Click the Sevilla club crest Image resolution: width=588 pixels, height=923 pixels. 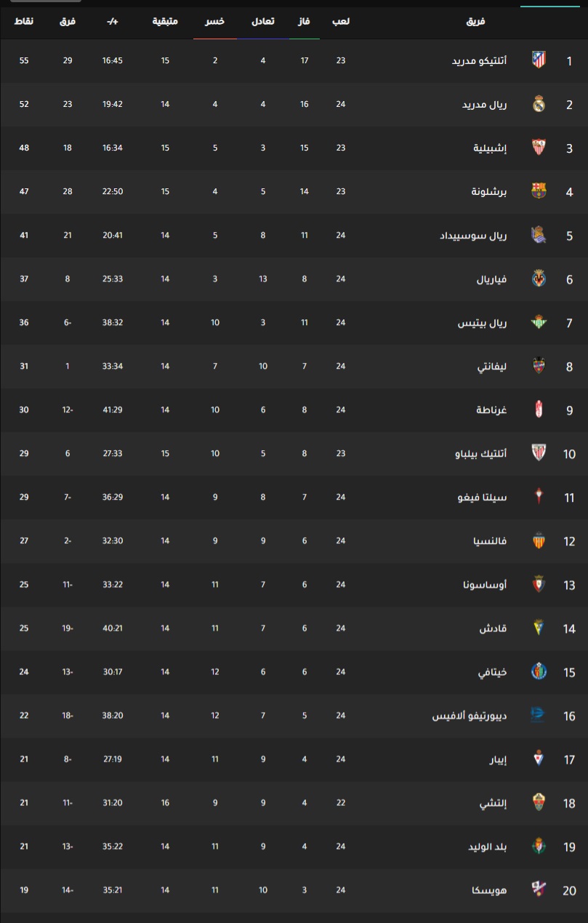[x=539, y=148]
